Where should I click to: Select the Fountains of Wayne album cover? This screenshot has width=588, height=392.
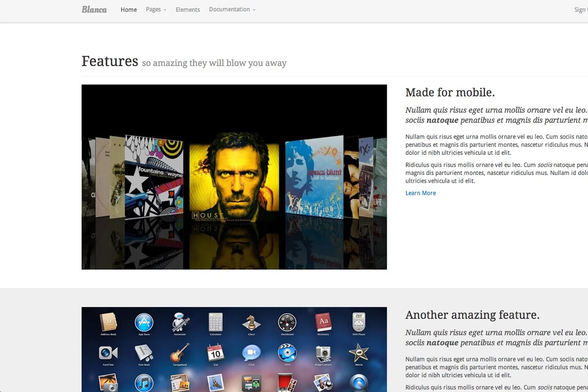154,177
